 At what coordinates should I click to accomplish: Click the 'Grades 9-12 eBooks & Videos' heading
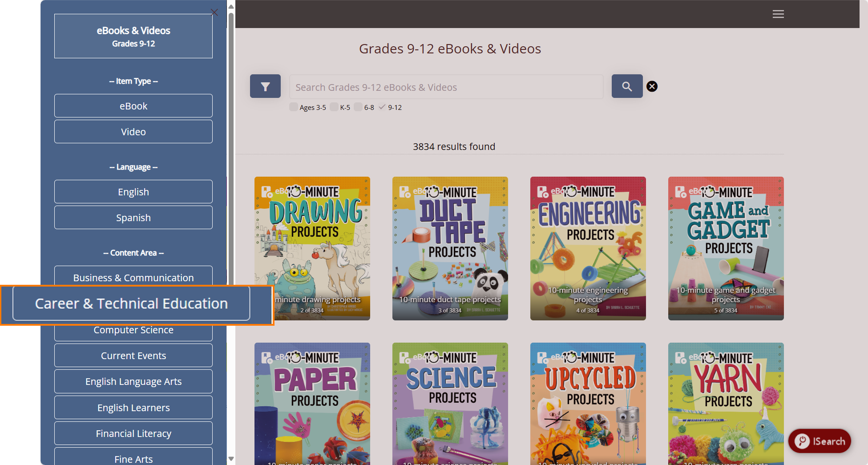point(450,49)
